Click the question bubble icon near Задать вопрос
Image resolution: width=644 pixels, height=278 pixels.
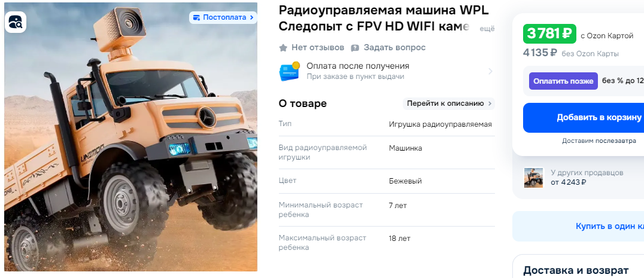coord(355,48)
